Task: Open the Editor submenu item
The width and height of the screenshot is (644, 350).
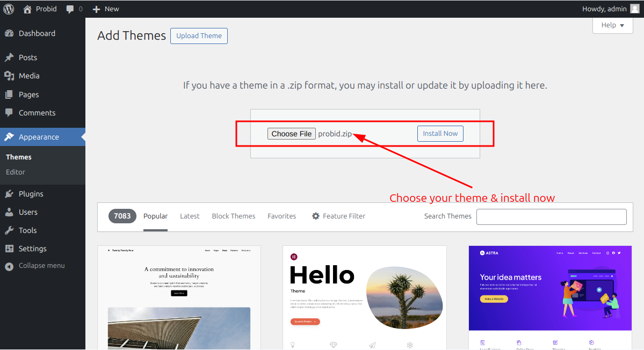Action: pos(16,172)
